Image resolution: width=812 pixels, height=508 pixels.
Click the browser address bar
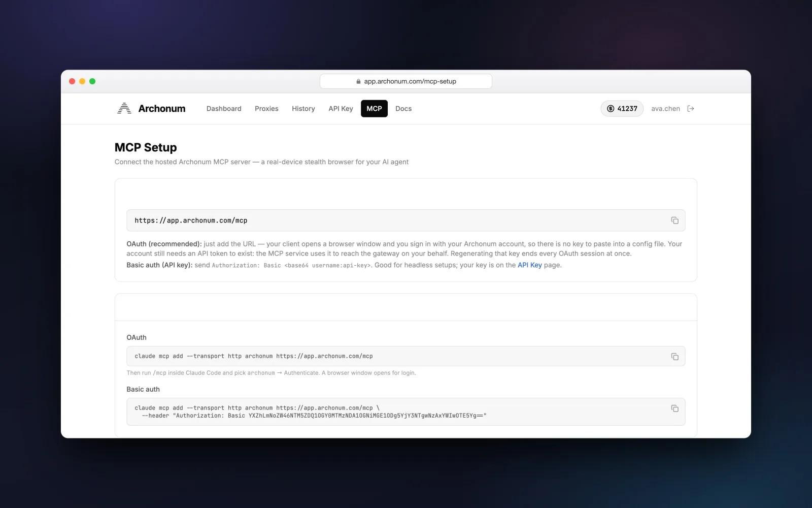click(406, 81)
